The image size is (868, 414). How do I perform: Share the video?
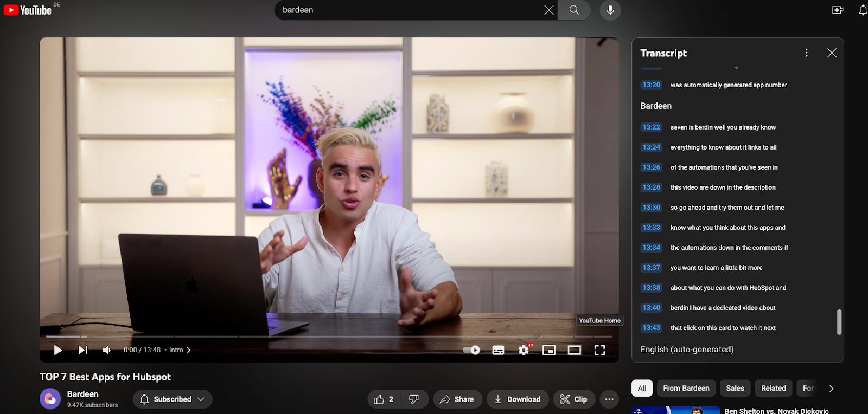coord(457,399)
